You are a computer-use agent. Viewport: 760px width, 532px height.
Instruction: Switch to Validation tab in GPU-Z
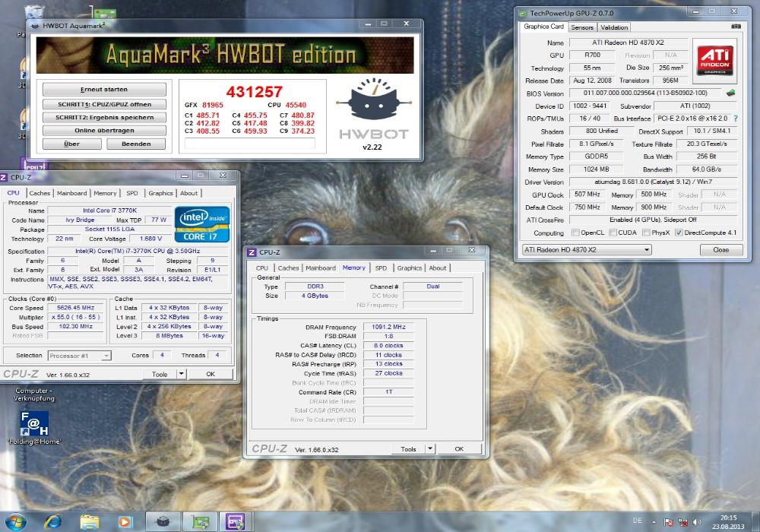(614, 27)
